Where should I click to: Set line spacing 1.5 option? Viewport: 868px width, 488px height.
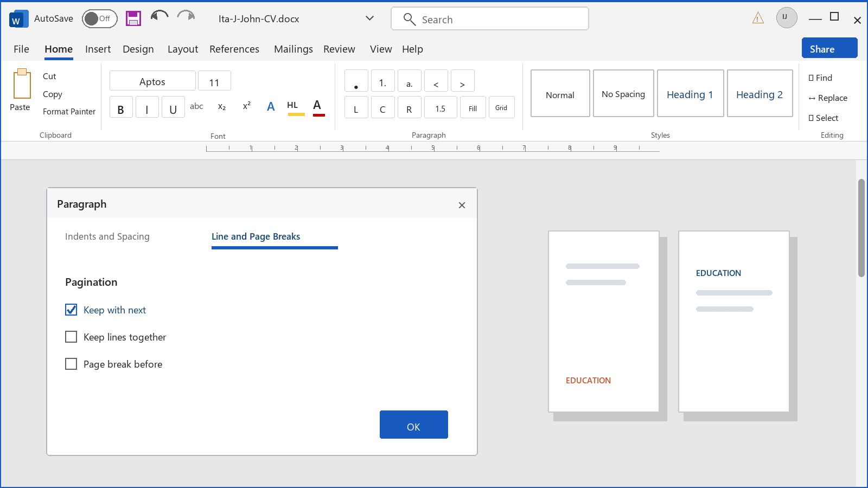click(441, 107)
